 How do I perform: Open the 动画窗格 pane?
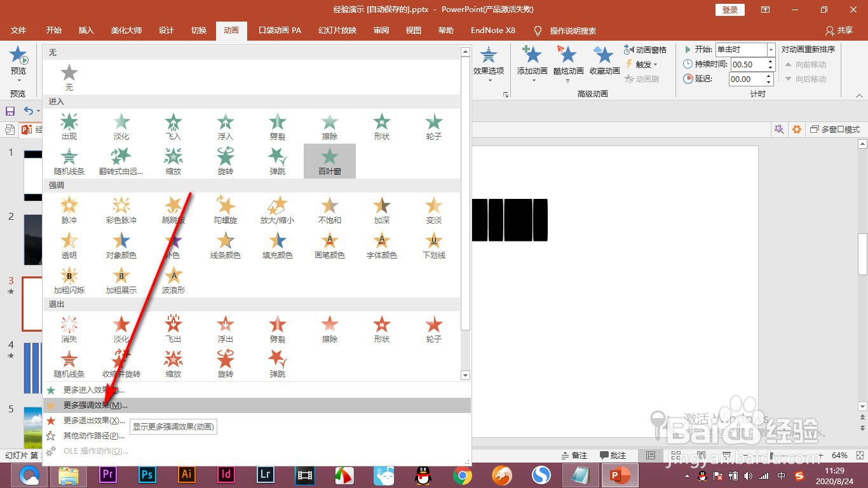point(646,50)
